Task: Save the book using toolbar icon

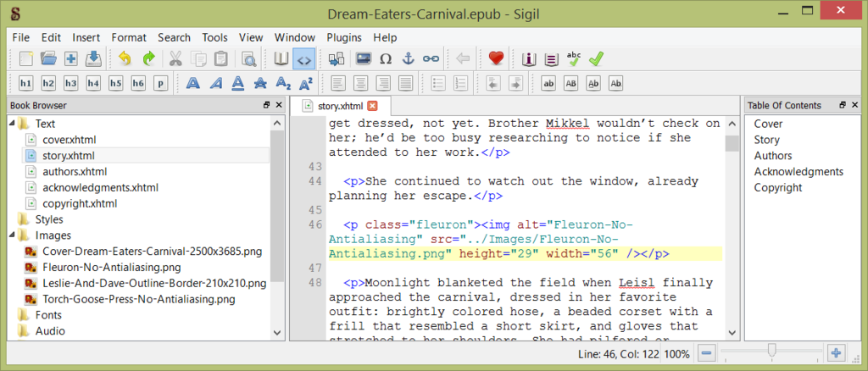Action: pyautogui.click(x=94, y=58)
